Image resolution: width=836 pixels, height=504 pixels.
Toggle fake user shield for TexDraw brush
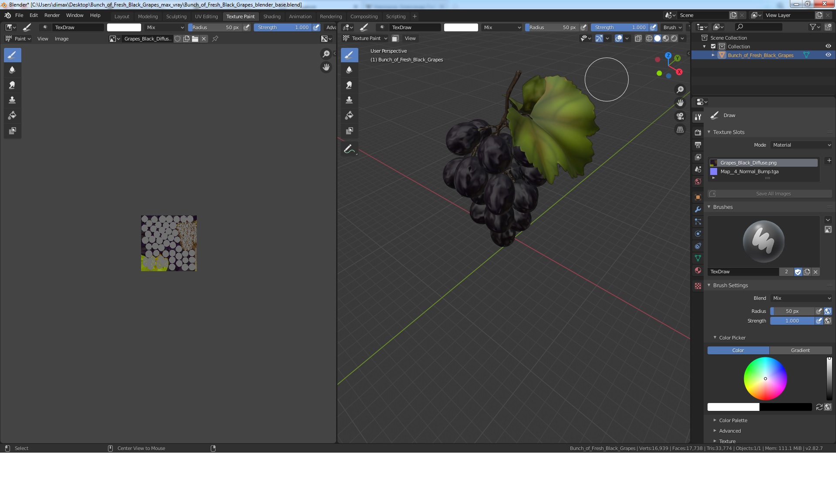click(x=798, y=272)
